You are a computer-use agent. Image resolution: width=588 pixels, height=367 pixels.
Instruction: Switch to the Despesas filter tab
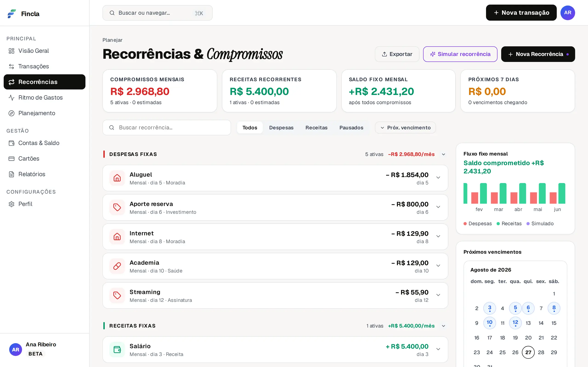point(281,128)
